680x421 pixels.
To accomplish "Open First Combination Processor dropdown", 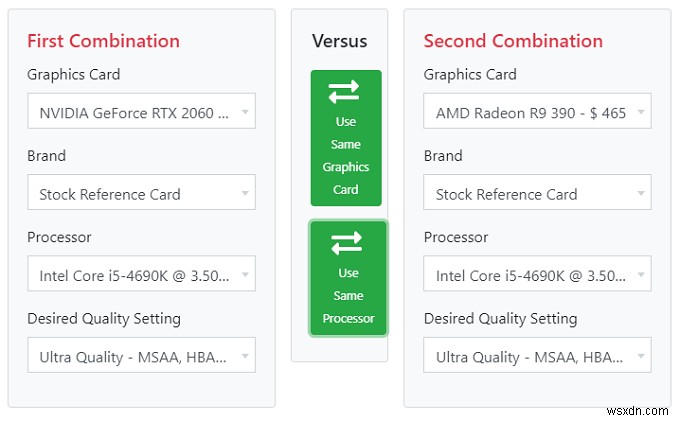I will (x=141, y=274).
